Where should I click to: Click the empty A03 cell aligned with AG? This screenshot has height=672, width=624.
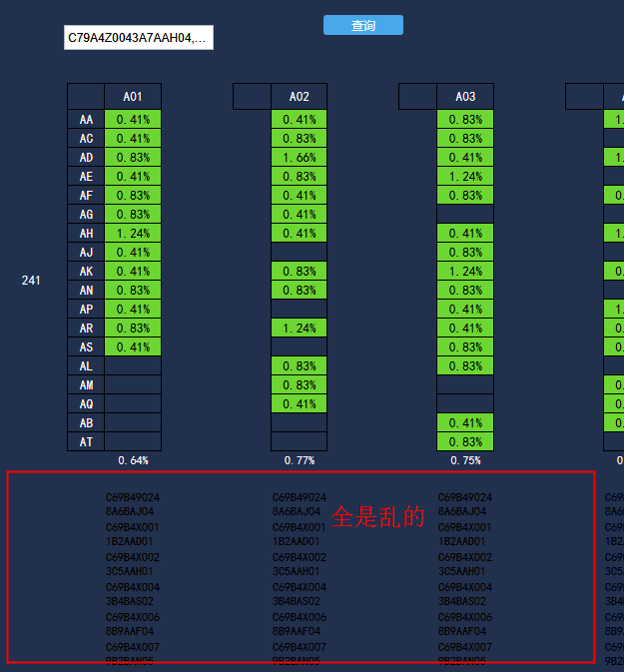click(x=465, y=215)
